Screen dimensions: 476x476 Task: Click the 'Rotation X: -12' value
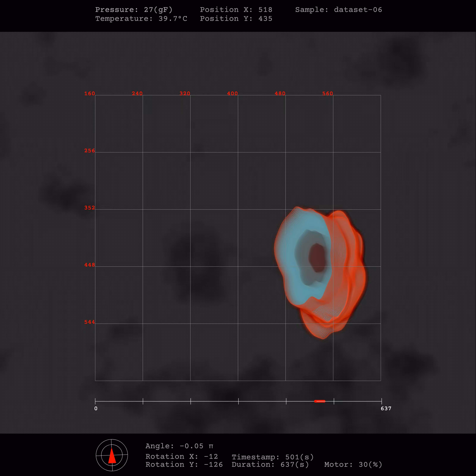182,456
